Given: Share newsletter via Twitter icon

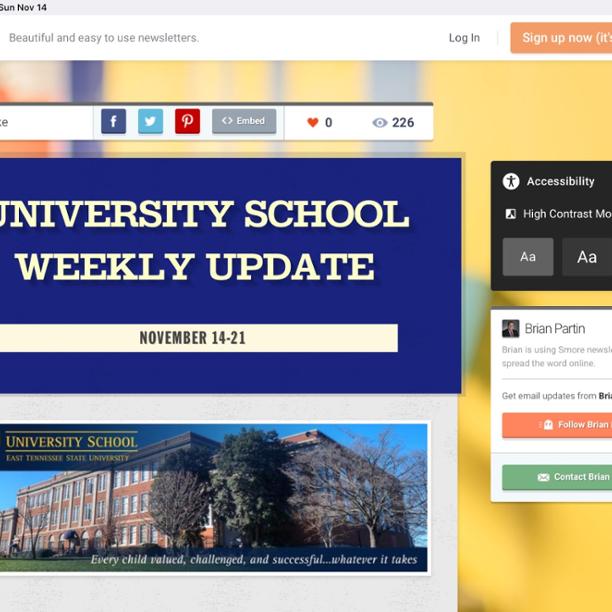Looking at the screenshot, I should pyautogui.click(x=150, y=122).
